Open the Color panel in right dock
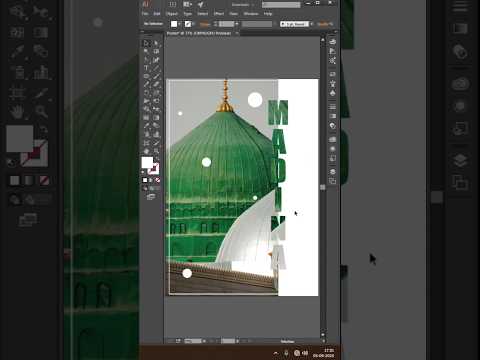 [332, 42]
